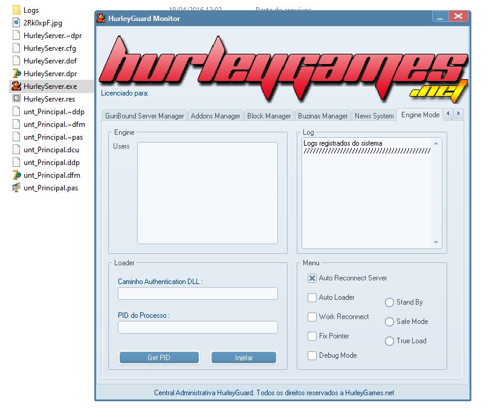This screenshot has width=504, height=420.
Task: Select the Stand By radio option
Action: tap(389, 302)
